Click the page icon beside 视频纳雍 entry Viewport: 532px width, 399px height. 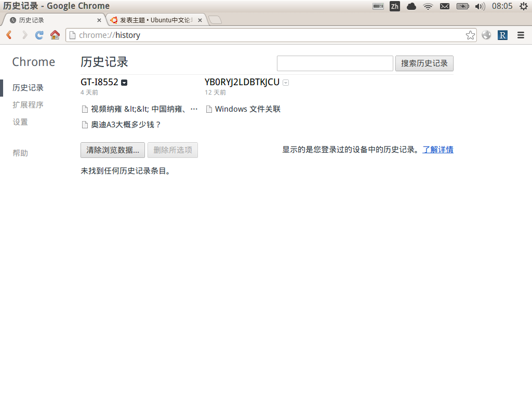[85, 109]
